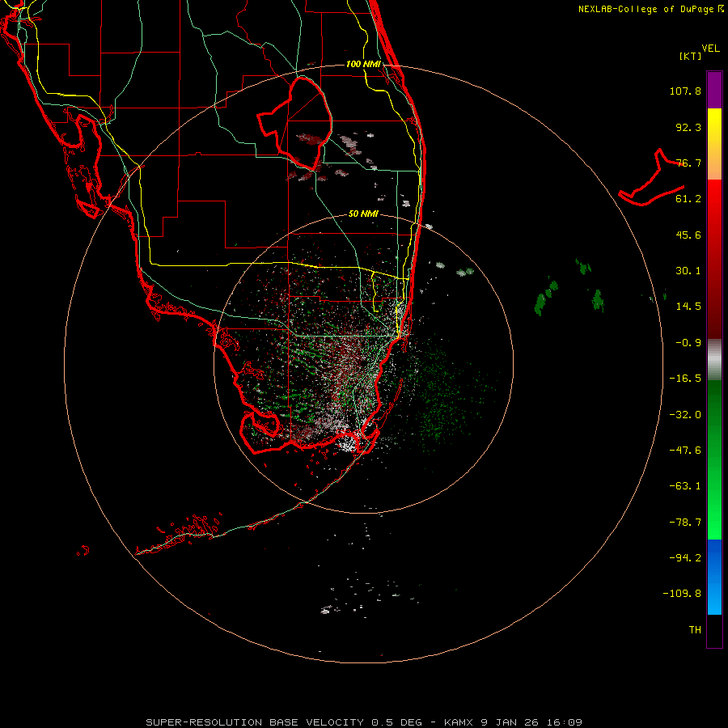Select the 14.5 legend value
The image size is (728, 728).
click(688, 307)
